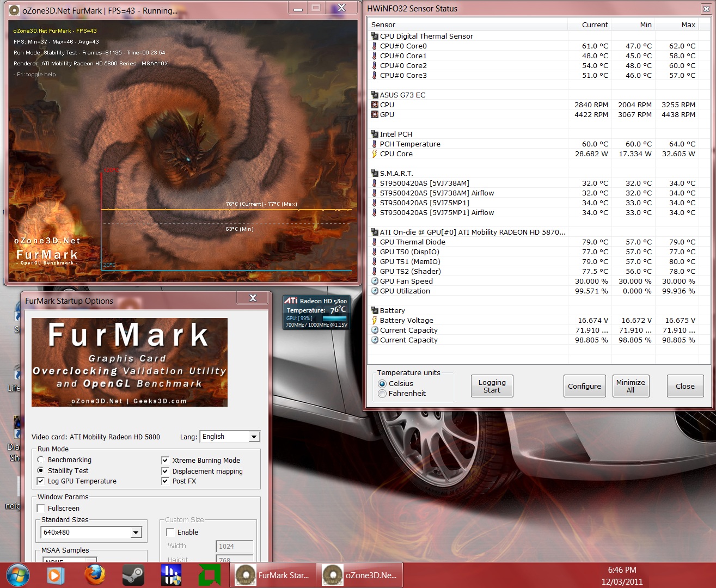Click the Radeon HD 5800 desktop gadget

click(317, 313)
